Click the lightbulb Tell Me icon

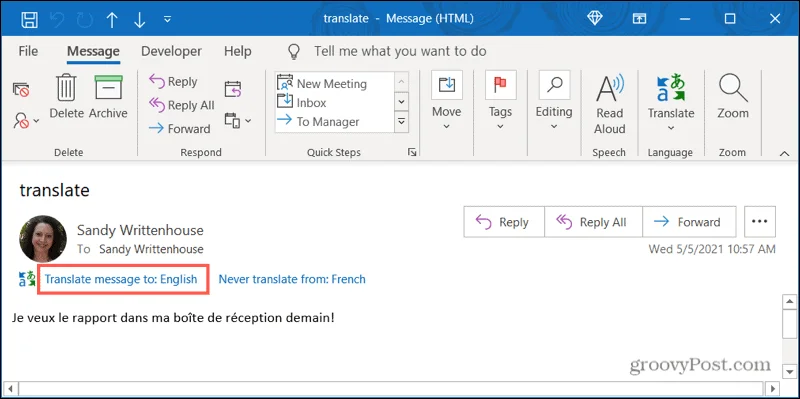click(293, 51)
